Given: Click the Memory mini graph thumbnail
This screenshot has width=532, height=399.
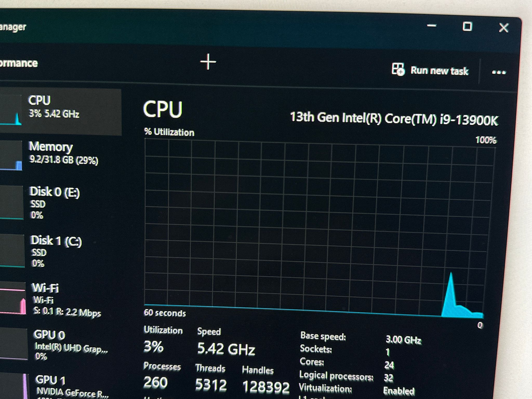Looking at the screenshot, I should [11, 155].
